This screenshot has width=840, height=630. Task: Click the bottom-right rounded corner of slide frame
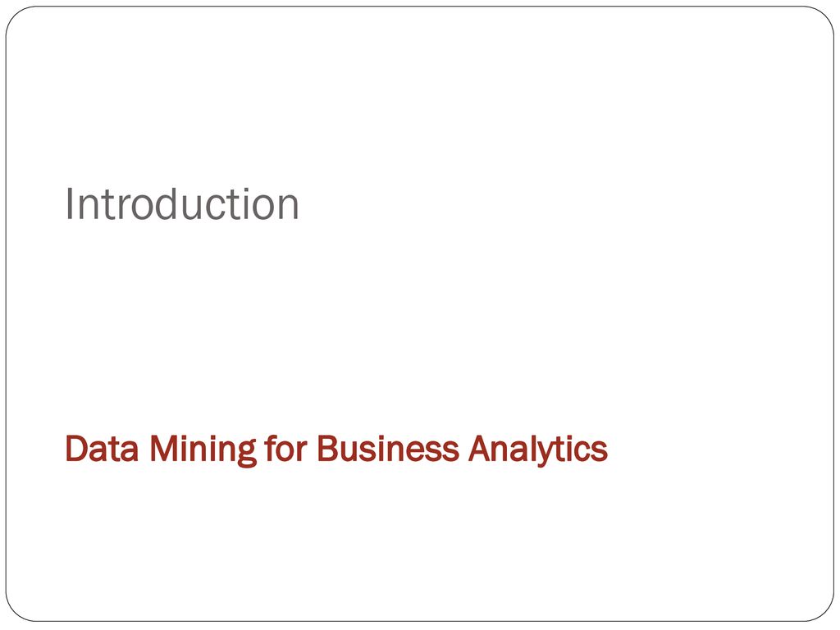tap(822, 609)
